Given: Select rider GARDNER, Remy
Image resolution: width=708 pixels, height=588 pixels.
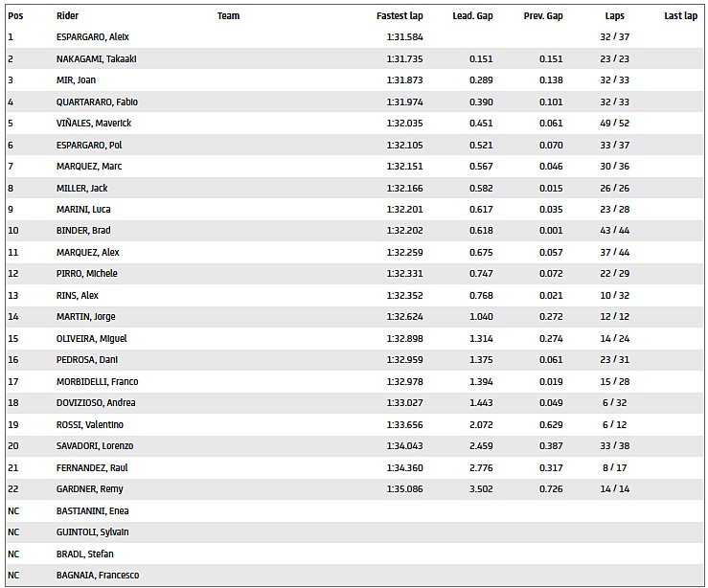Looking at the screenshot, I should tap(87, 489).
